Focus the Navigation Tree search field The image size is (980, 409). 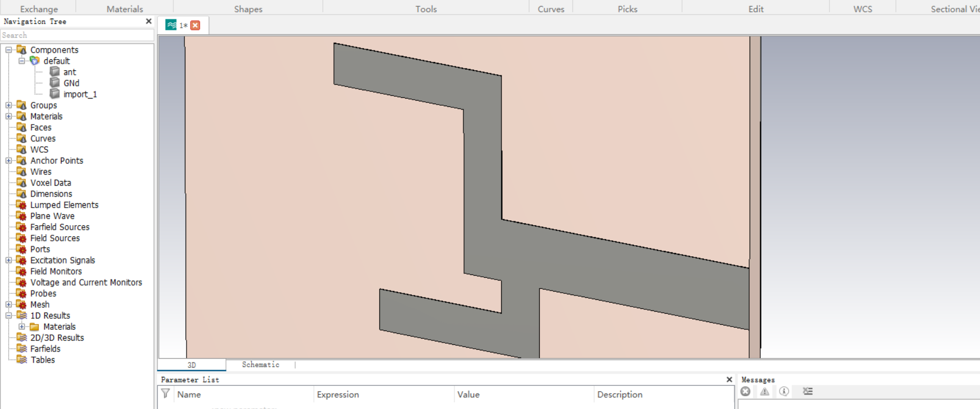click(x=77, y=35)
